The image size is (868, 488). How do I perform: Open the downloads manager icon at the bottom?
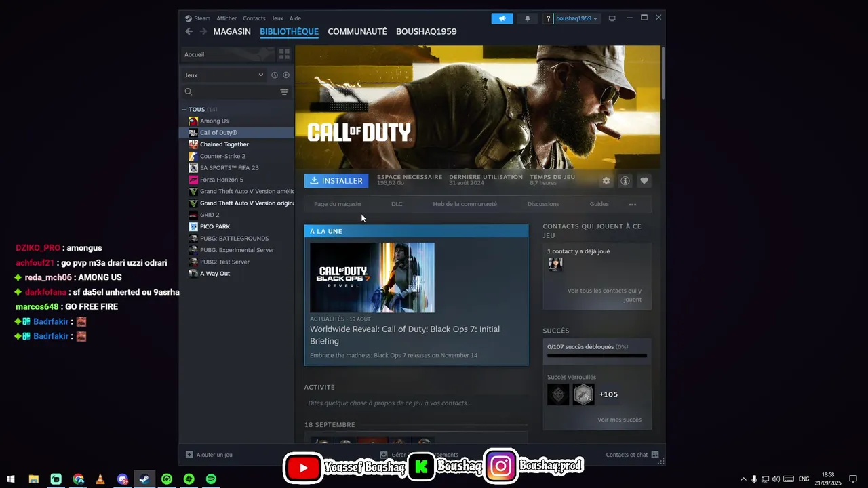[x=384, y=455]
